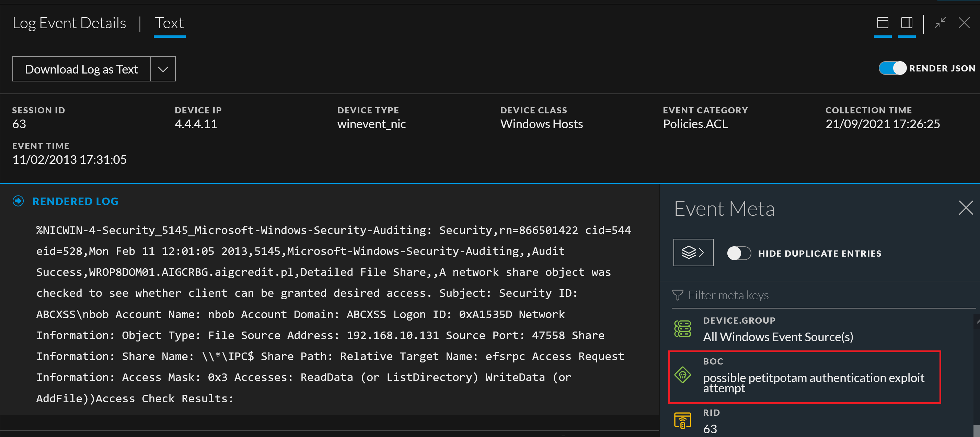The image size is (980, 437).
Task: Click the DEVICE.GROUP sources icon
Action: [683, 328]
